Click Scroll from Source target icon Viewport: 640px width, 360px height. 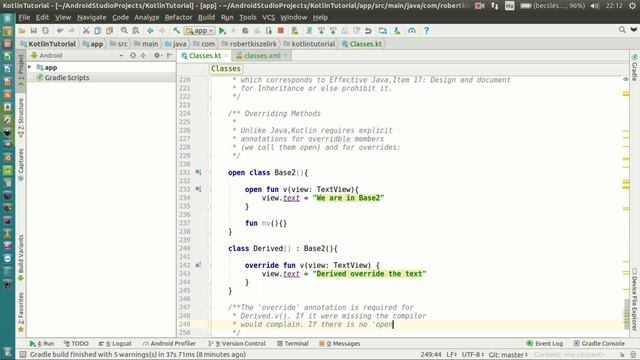pos(133,56)
